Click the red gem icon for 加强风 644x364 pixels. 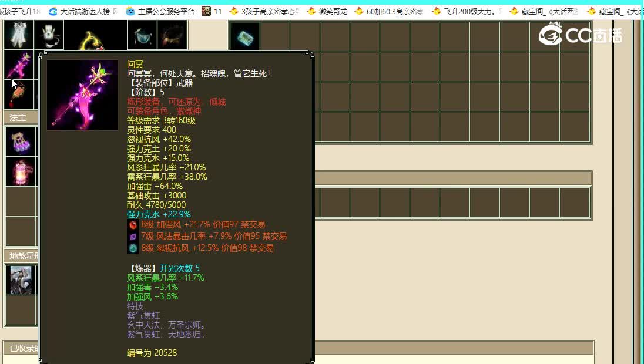point(133,224)
